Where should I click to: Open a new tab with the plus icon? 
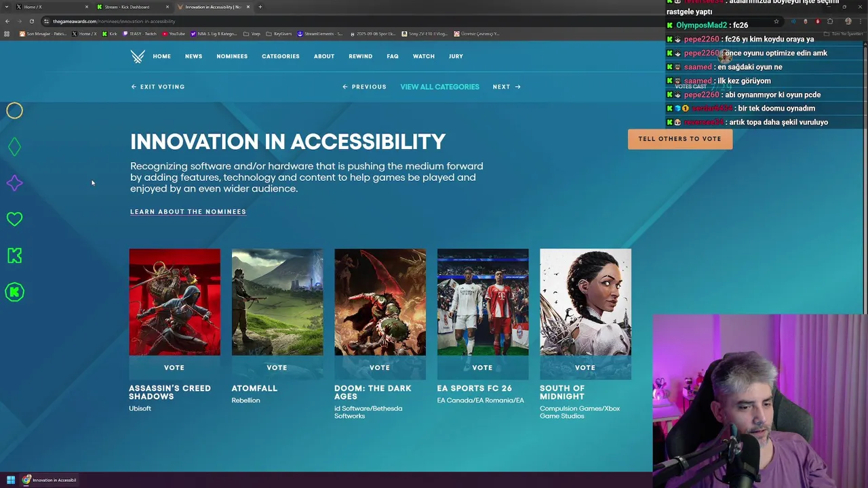260,7
